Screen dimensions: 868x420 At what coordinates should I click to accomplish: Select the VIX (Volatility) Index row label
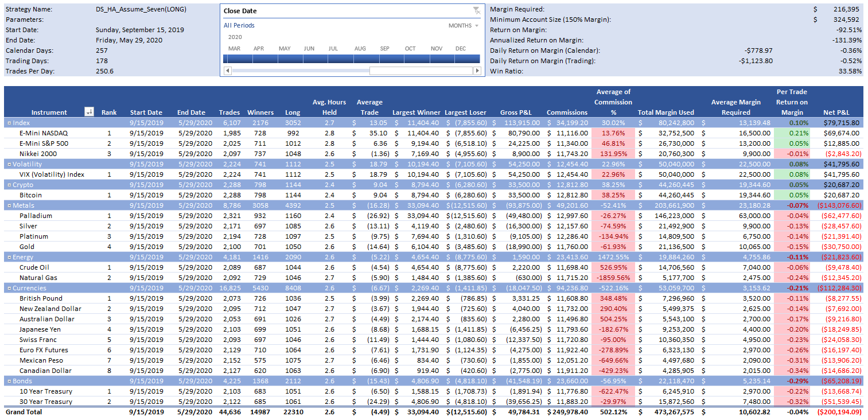click(x=52, y=174)
